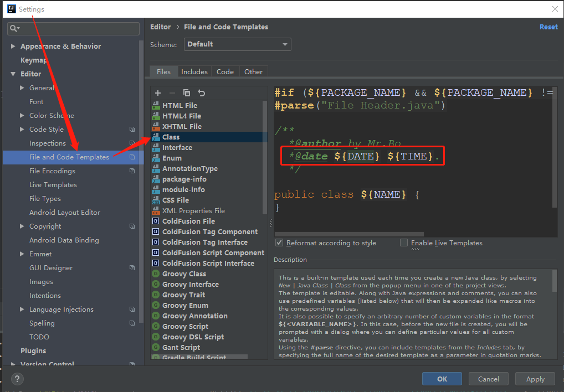Open help with the question mark icon
The width and height of the screenshot is (564, 392).
[17, 379]
